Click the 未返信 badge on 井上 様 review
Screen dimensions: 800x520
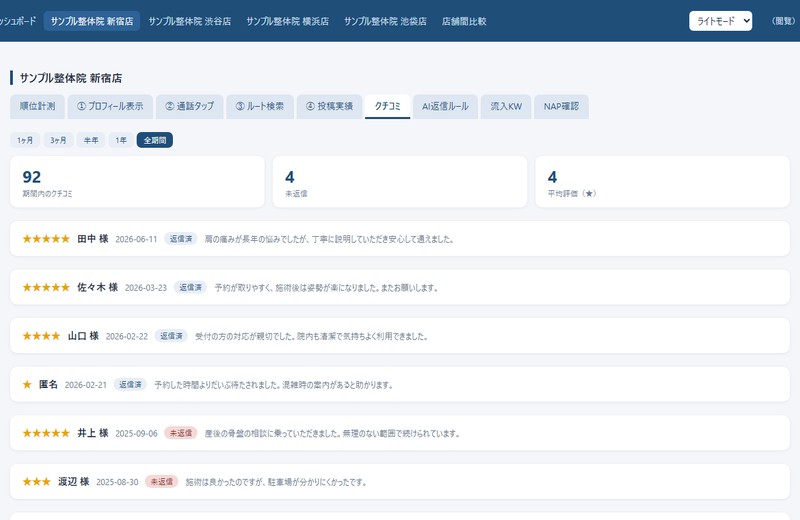pos(181,433)
